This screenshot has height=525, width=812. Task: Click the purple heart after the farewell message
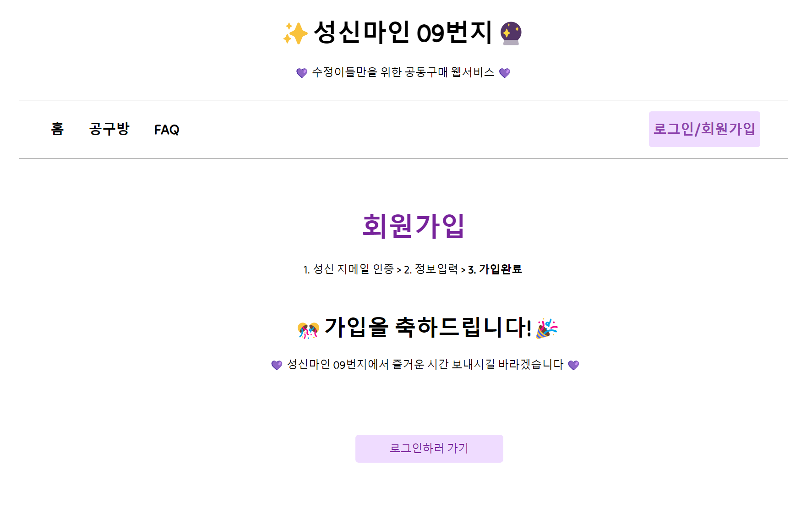point(574,365)
